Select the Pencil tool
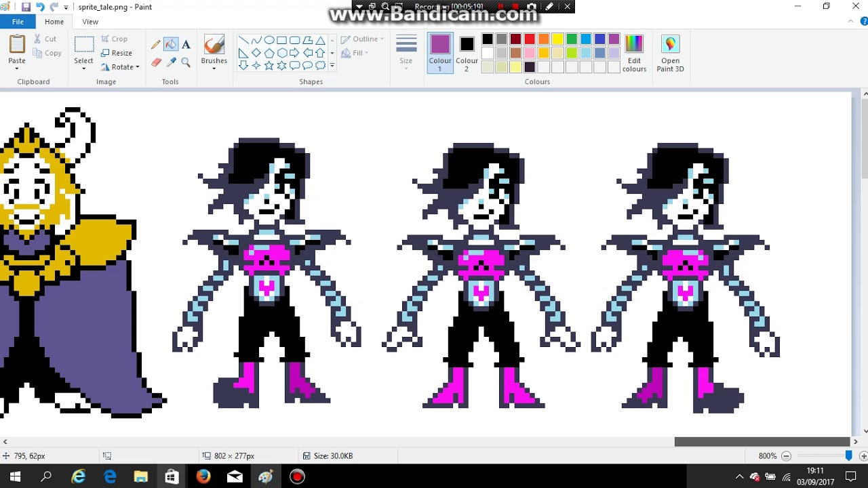This screenshot has width=868, height=488. 156,45
